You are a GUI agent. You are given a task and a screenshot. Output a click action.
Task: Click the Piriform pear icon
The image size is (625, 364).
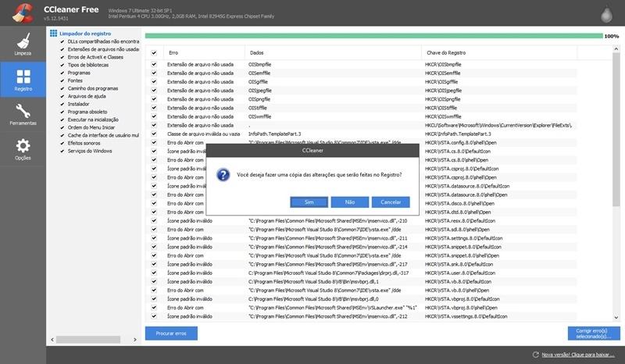pos(606,14)
